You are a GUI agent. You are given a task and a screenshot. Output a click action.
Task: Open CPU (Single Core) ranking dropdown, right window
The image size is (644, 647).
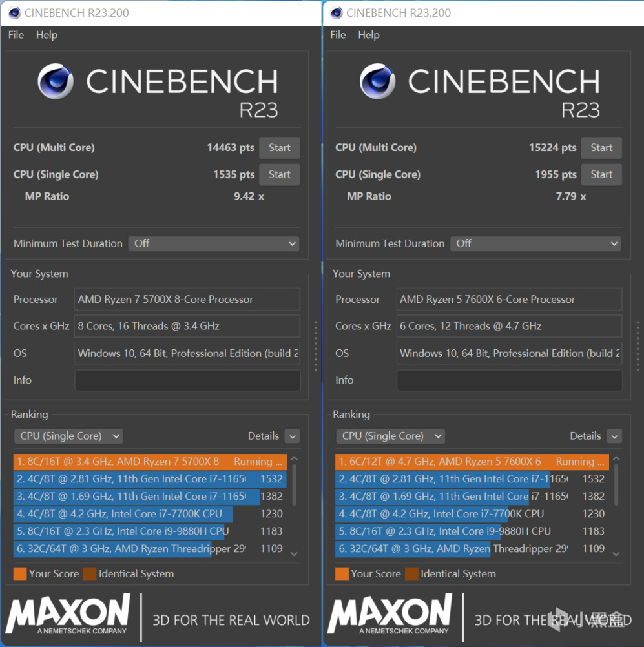(x=391, y=436)
